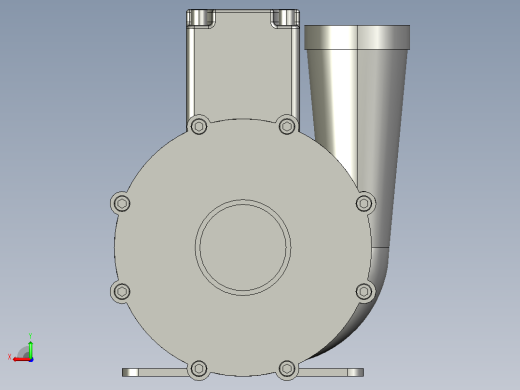The height and width of the screenshot is (390, 520).
Task: Select the top-left hex bolt under the box
Action: tap(199, 126)
